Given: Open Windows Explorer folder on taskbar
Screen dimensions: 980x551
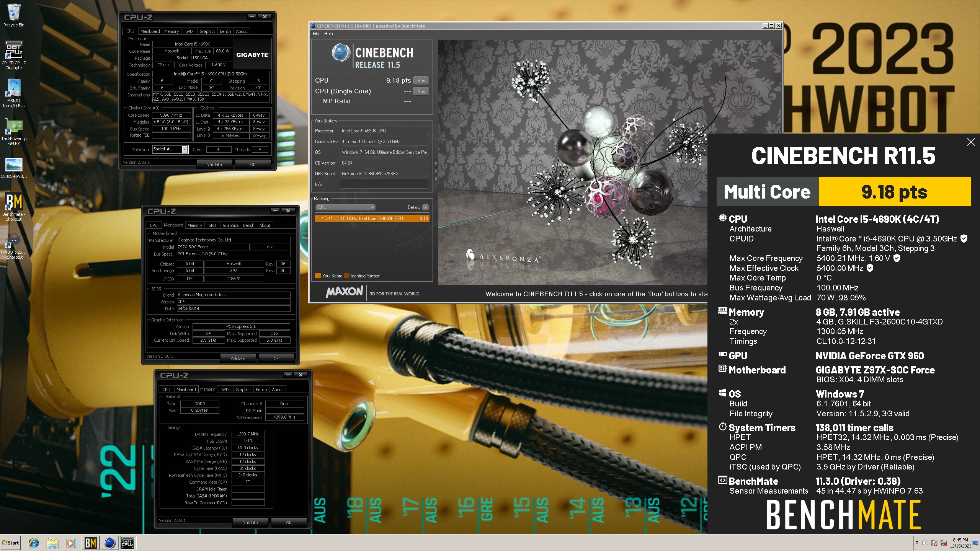Looking at the screenshot, I should pos(52,543).
